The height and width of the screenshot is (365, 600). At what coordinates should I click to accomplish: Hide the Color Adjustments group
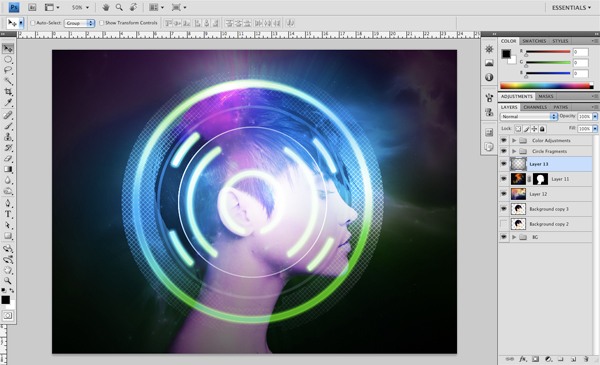click(x=504, y=140)
